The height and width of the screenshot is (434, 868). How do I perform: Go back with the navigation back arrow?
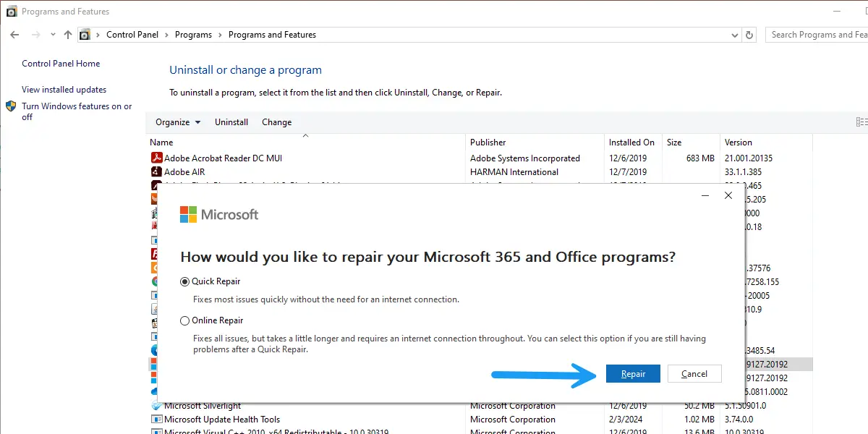pos(14,35)
